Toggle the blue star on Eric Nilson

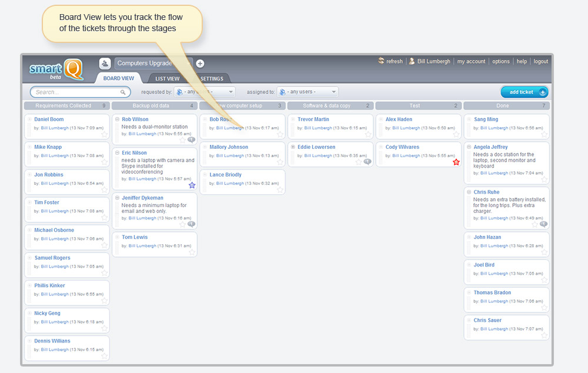click(x=192, y=185)
